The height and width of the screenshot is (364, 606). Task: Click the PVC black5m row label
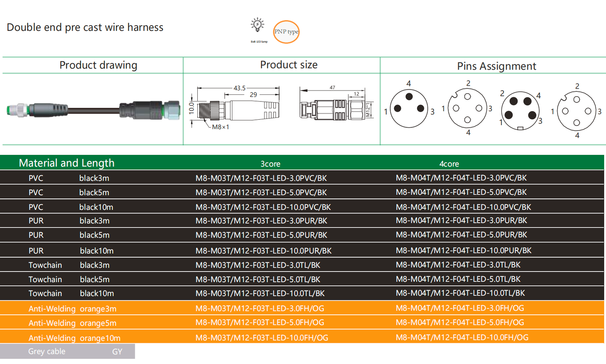click(69, 192)
